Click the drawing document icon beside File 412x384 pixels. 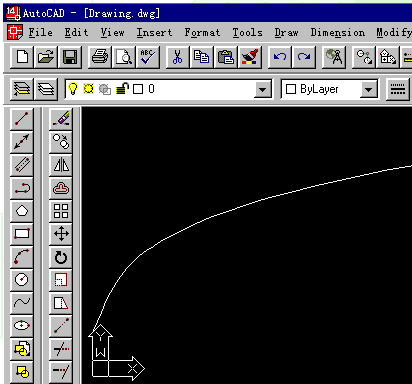(15, 32)
